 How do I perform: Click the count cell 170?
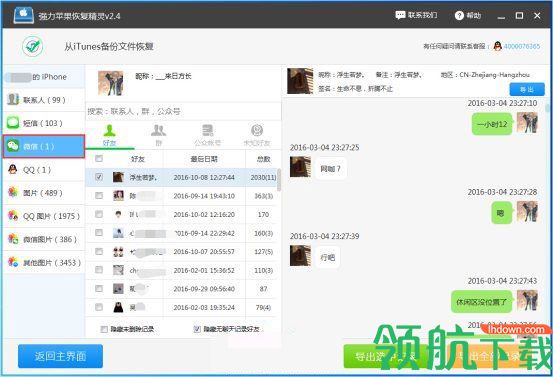click(263, 214)
